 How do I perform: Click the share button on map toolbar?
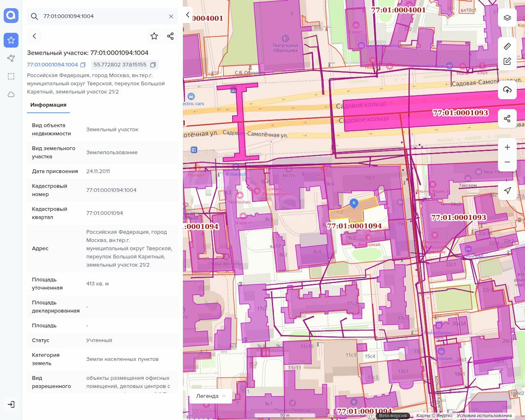pos(507,119)
